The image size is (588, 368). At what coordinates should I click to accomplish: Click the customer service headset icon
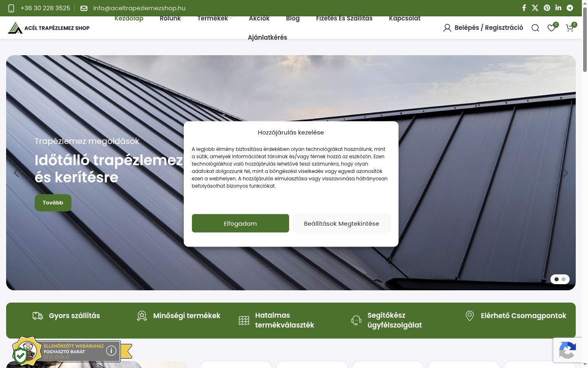click(356, 320)
